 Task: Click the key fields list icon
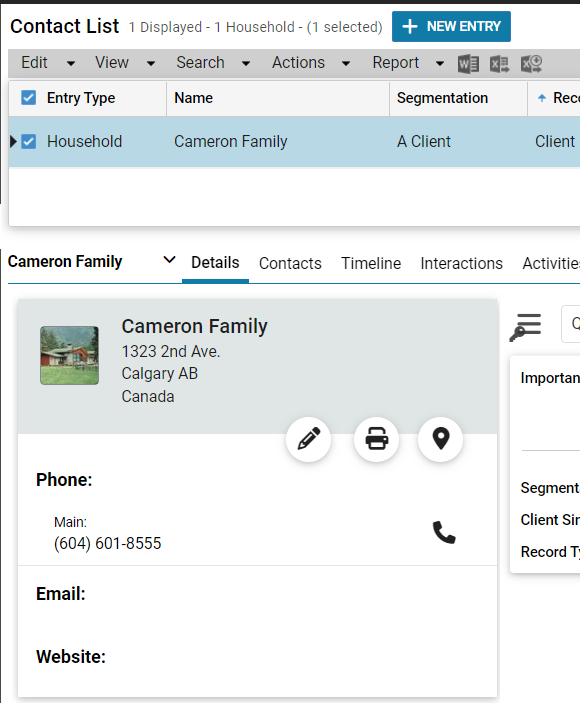pyautogui.click(x=525, y=327)
